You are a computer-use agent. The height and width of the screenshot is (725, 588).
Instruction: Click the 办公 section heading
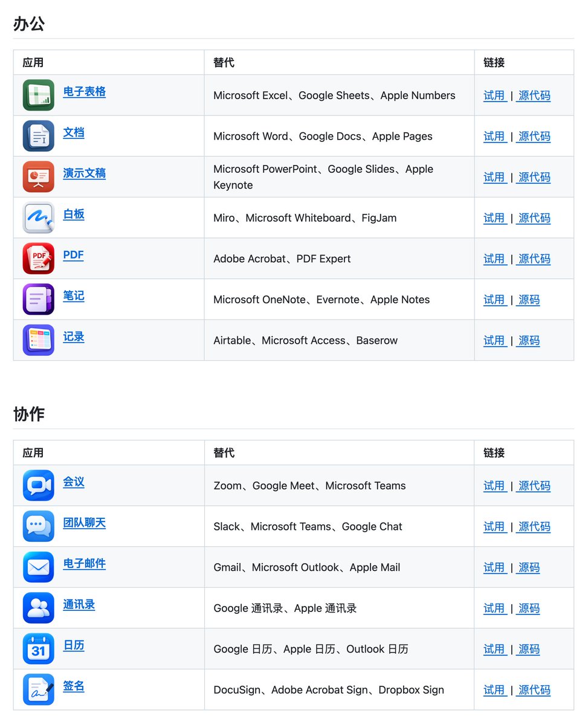click(29, 24)
